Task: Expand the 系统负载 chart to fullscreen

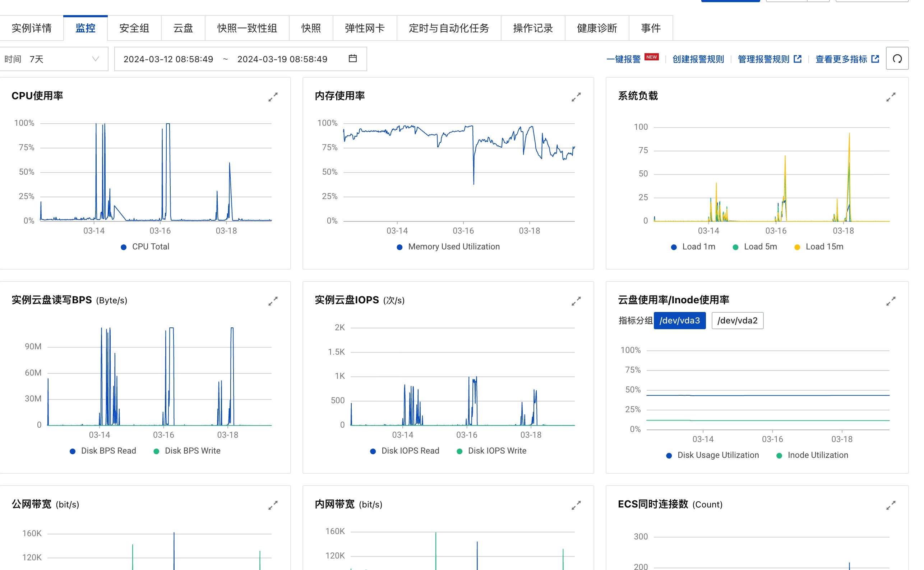Action: pos(891,97)
